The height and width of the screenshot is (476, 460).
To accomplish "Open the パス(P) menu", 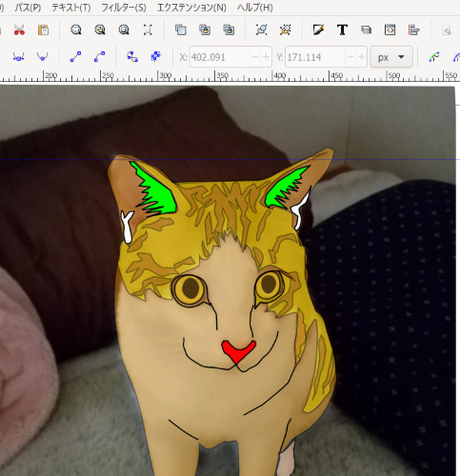I will pyautogui.click(x=29, y=8).
